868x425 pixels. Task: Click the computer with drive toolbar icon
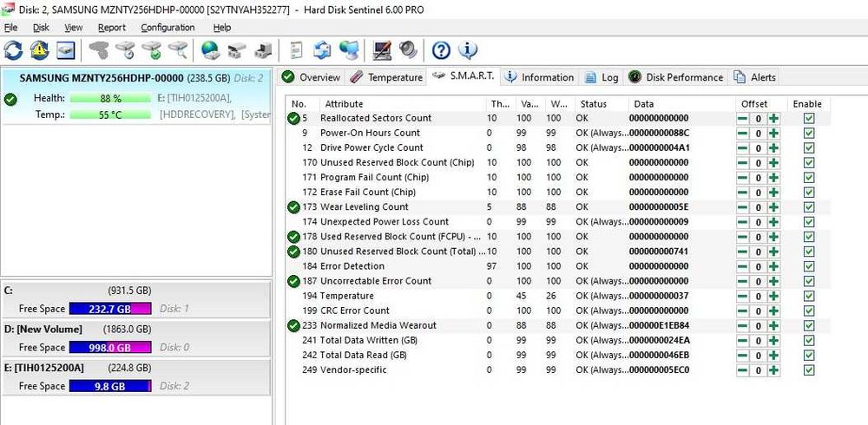point(264,50)
